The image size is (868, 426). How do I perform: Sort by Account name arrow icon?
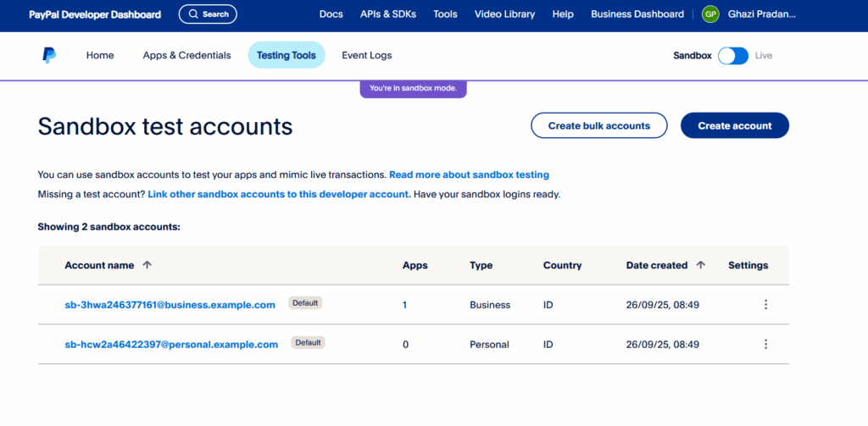pyautogui.click(x=147, y=265)
